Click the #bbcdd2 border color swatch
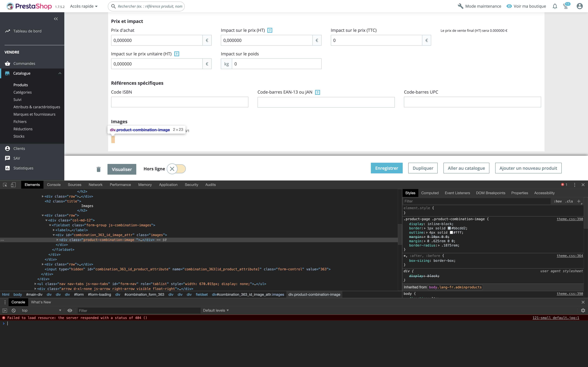588x367 pixels. coord(449,228)
